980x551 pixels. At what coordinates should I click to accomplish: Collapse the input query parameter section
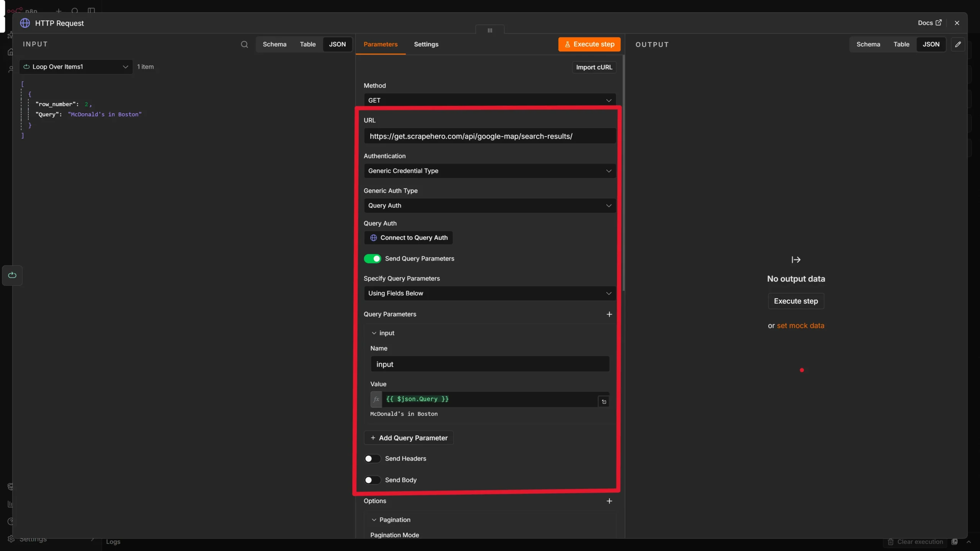tap(374, 333)
